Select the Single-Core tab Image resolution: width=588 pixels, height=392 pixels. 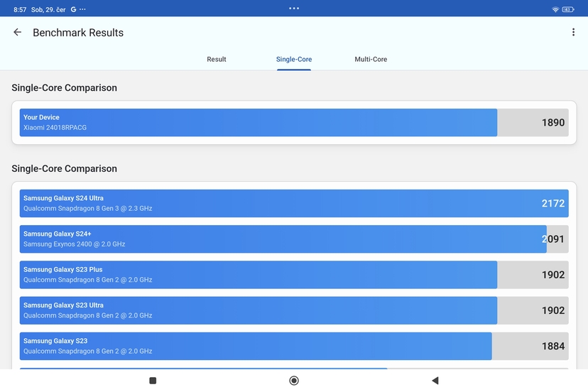[294, 60]
